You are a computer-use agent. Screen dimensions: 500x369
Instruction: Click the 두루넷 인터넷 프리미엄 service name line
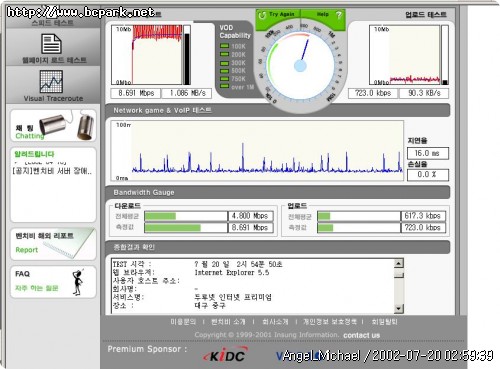233,297
